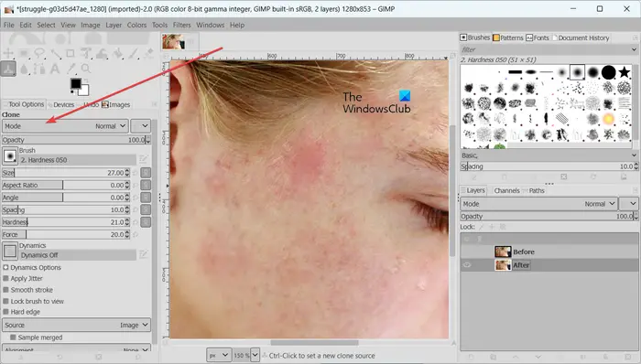Select the Bucket Fill tool
641x364 pixels.
[118, 53]
